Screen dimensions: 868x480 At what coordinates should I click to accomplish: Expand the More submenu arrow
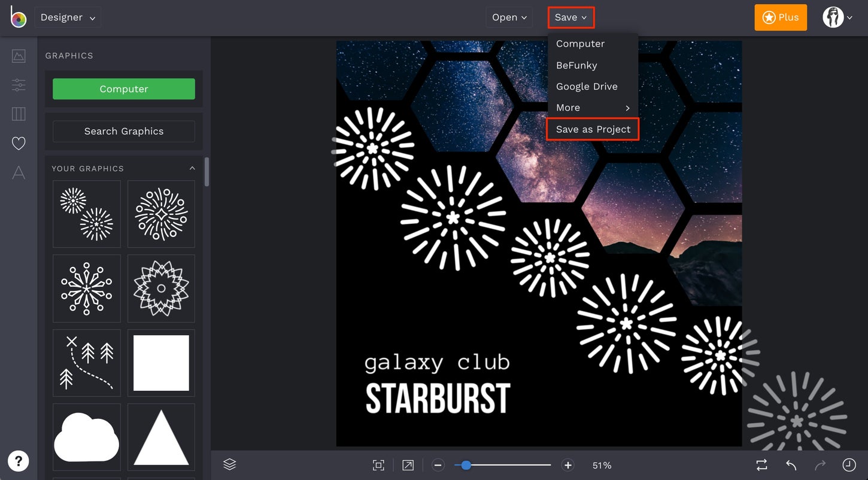click(627, 108)
